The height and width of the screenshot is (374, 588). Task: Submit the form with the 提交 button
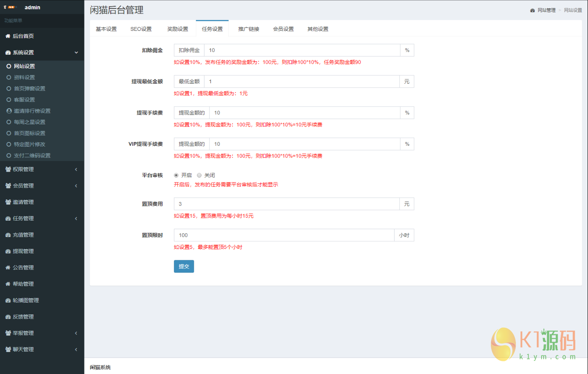[x=184, y=266]
